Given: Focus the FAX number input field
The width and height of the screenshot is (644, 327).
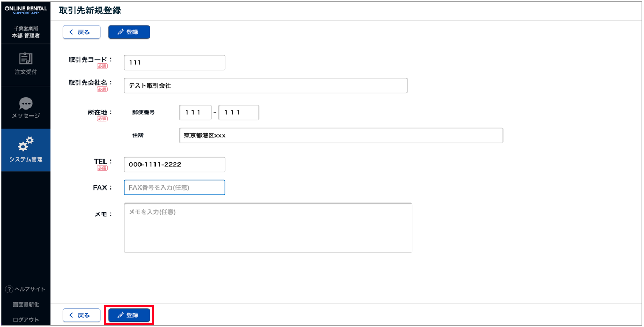Looking at the screenshot, I should coord(174,187).
